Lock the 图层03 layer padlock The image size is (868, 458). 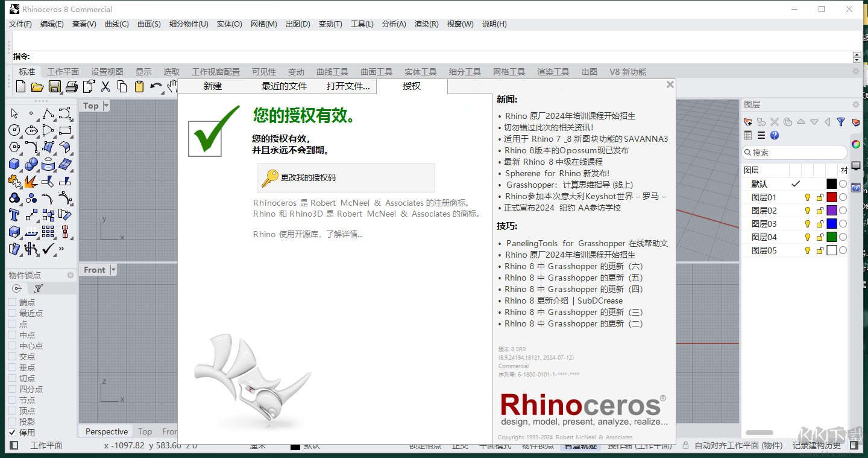click(x=819, y=223)
